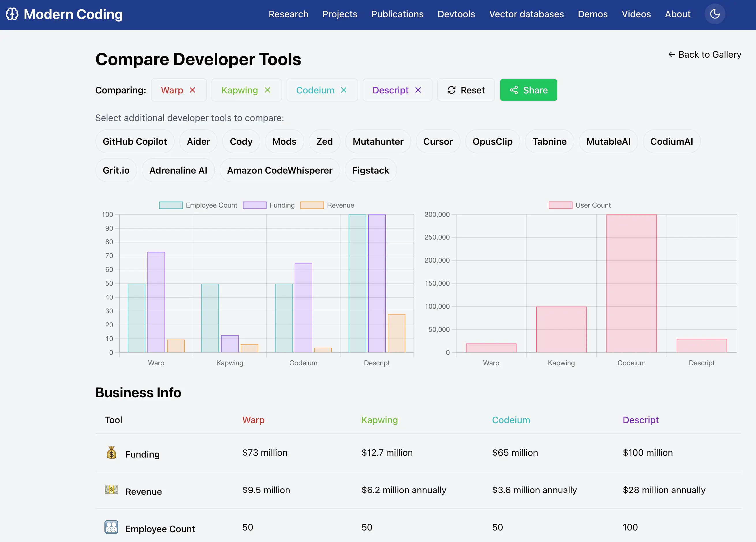Add GitHub Copilot to the comparison

(x=135, y=141)
